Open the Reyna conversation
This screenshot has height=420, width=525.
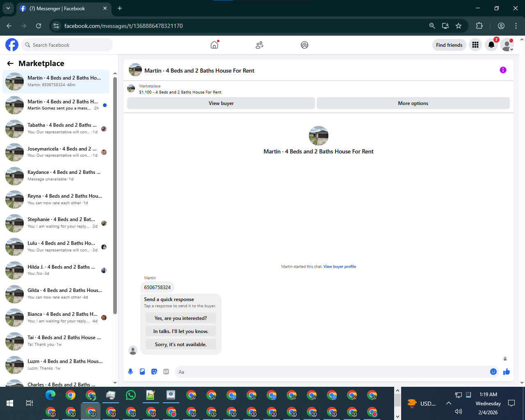[56, 199]
